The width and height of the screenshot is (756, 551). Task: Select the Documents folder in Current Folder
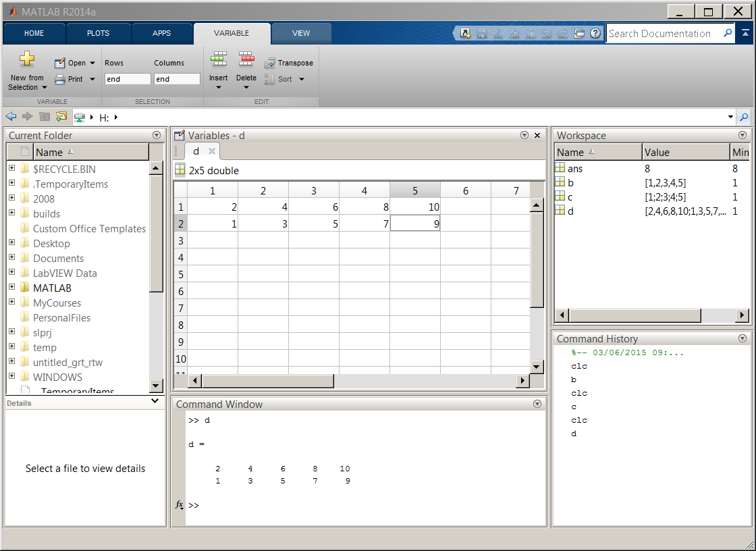(x=58, y=258)
